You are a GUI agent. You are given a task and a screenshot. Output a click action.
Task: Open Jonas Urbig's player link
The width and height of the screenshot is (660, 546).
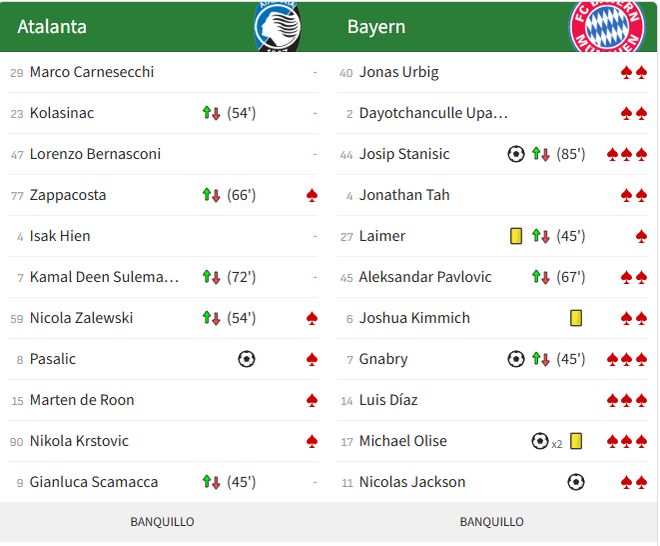(x=399, y=72)
